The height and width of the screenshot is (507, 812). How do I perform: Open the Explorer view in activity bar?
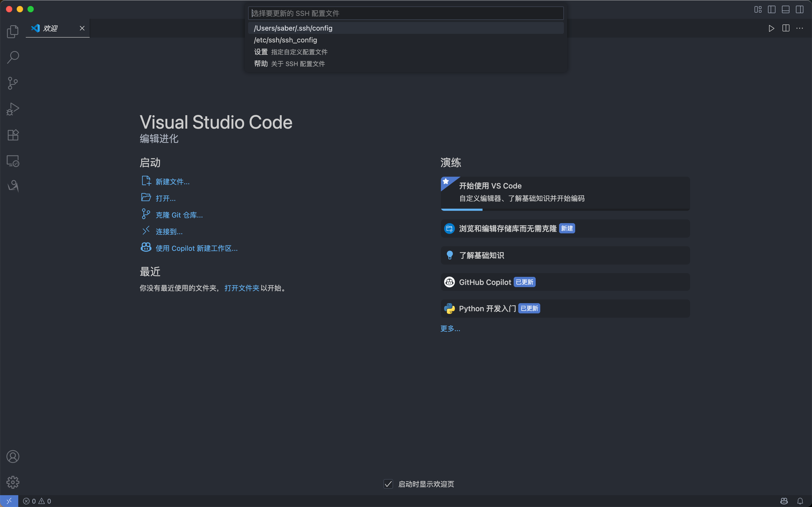pos(13,31)
